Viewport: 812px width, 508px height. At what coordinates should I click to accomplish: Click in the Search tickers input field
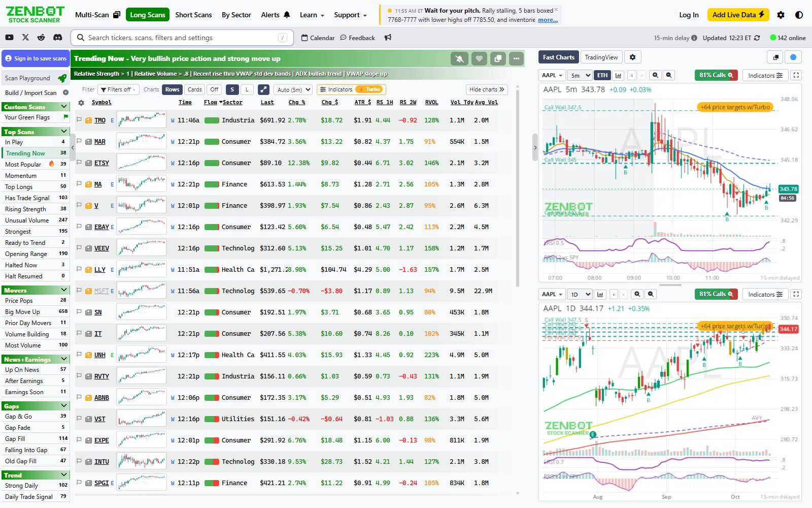click(183, 38)
